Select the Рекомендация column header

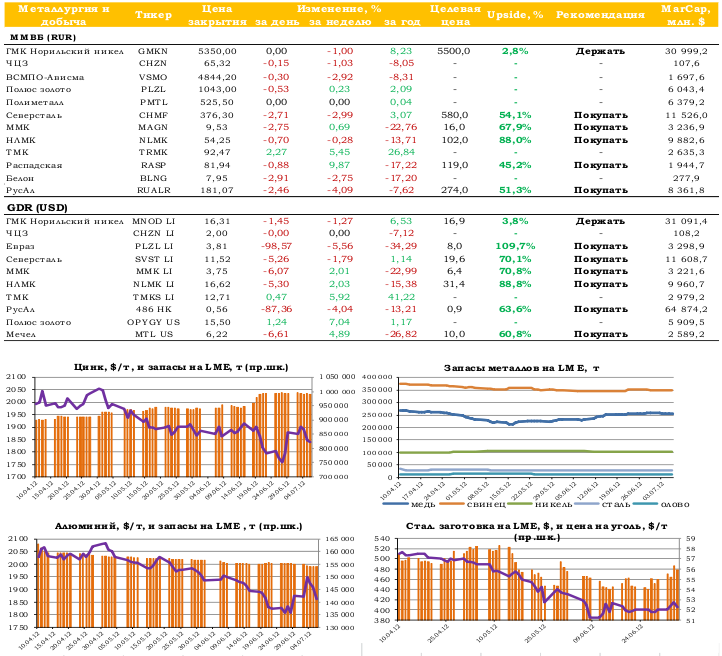tap(600, 15)
